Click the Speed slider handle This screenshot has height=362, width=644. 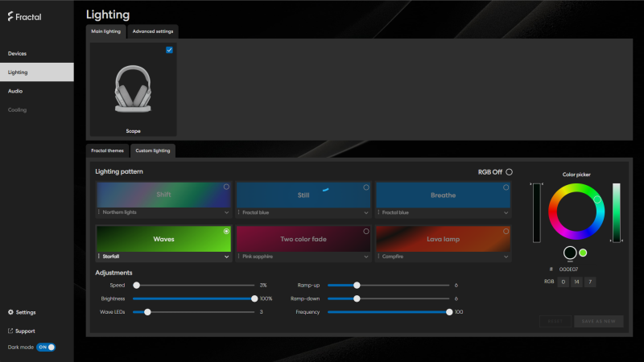[x=136, y=286]
